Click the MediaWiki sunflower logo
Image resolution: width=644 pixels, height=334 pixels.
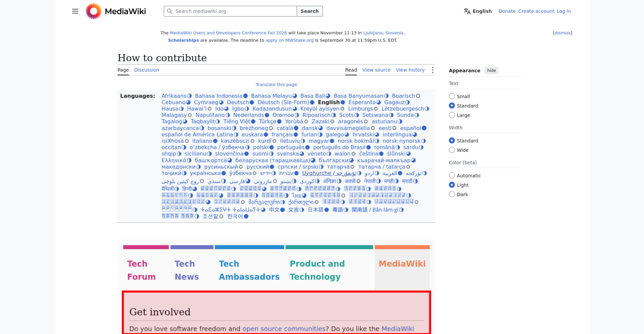click(93, 11)
